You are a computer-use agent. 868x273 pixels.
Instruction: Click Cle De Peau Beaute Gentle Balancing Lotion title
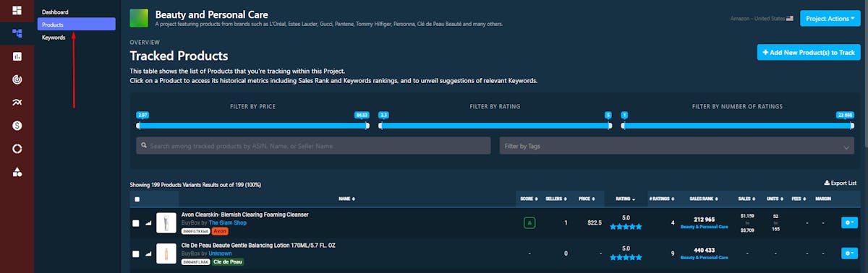[x=258, y=246]
